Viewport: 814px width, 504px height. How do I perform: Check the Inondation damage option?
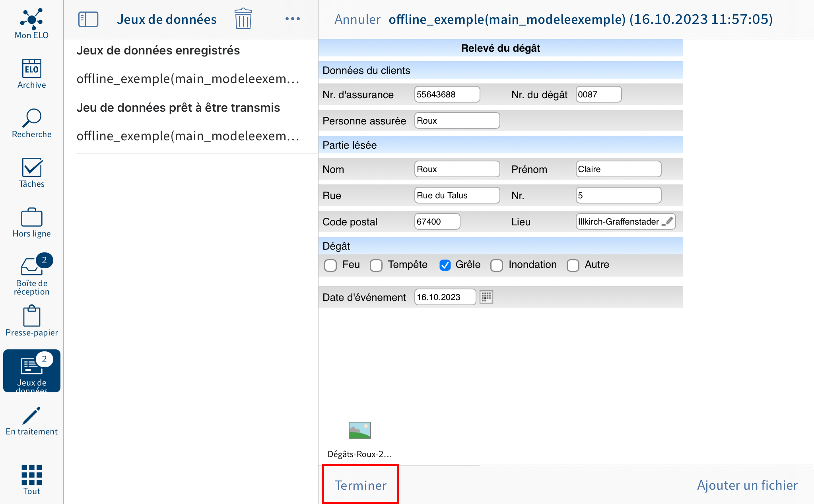coord(497,264)
